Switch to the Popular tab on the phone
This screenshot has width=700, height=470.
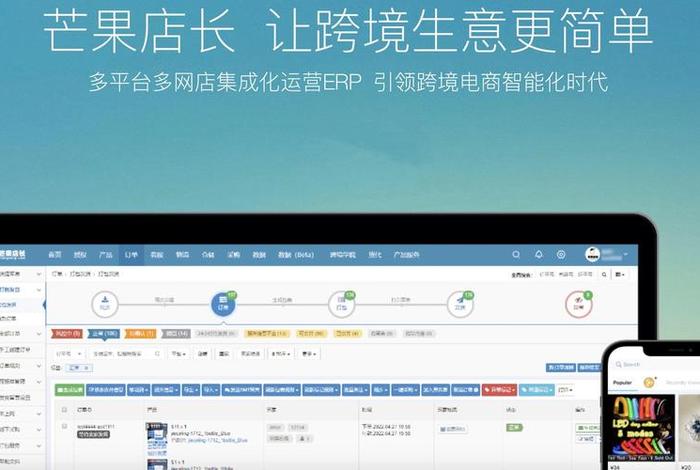pos(622,383)
